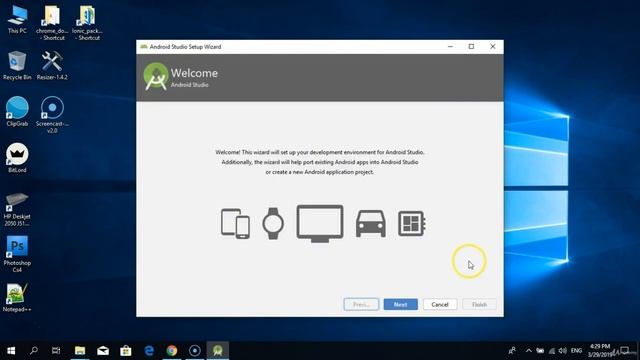Select the HP Deskjet 2050 desktop icon
Image resolution: width=640 pixels, height=360 pixels.
(17, 209)
